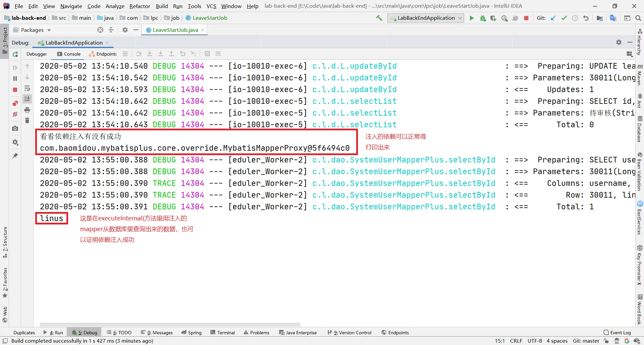Open Git history clock icon

(575, 18)
